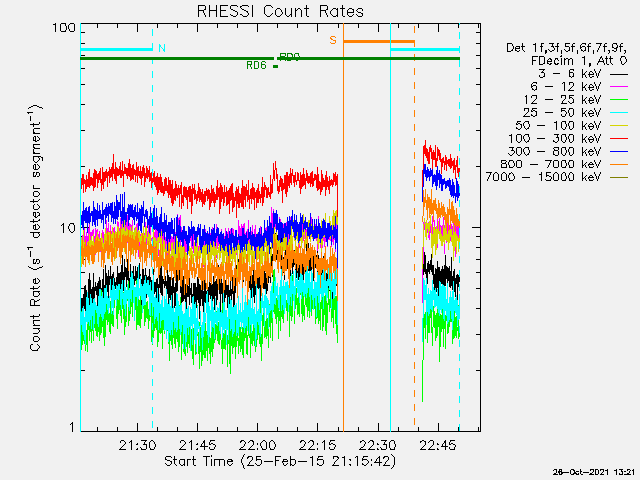Click the blue 300 - 800 keV legend line

619,151
